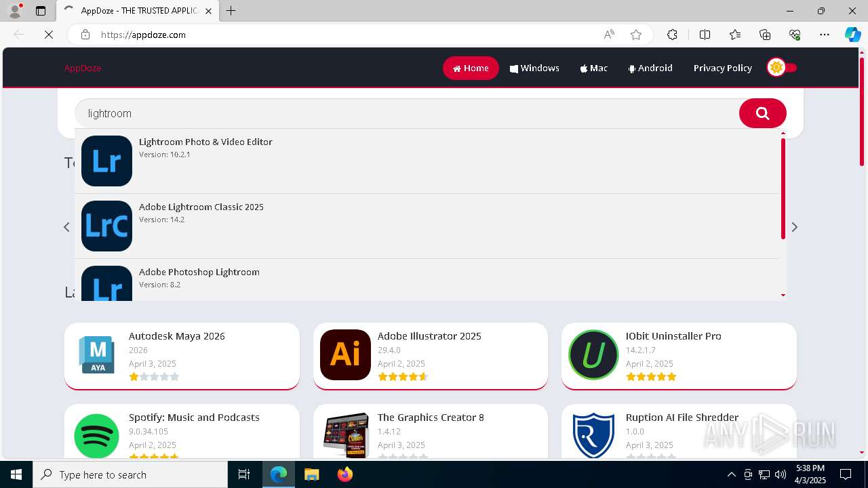Click Adobe Illustrator star rating
Screen dimensions: 868x488
[x=403, y=377]
